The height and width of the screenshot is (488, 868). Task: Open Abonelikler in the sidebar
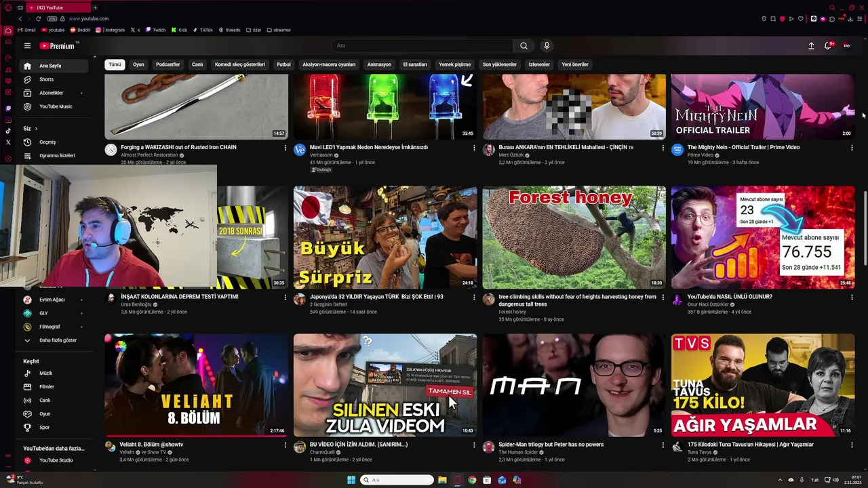coord(53,93)
